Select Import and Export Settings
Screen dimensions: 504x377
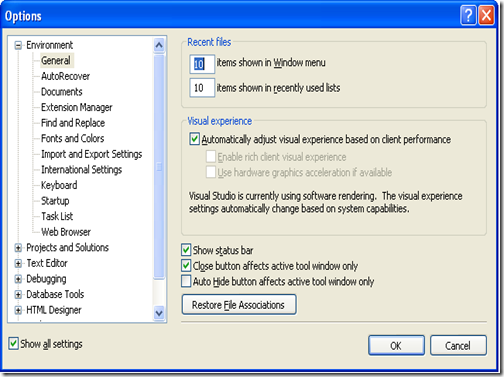tap(92, 154)
